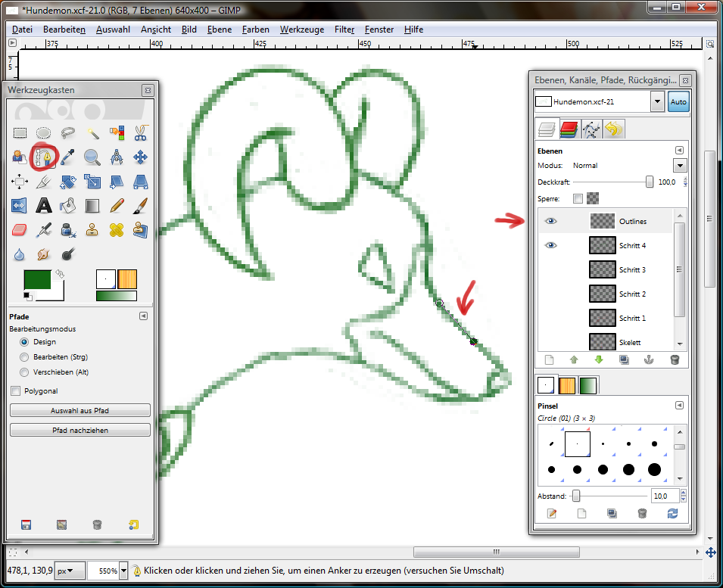This screenshot has height=588, width=723.
Task: Enable the Polygonal checkbox
Action: click(16, 391)
